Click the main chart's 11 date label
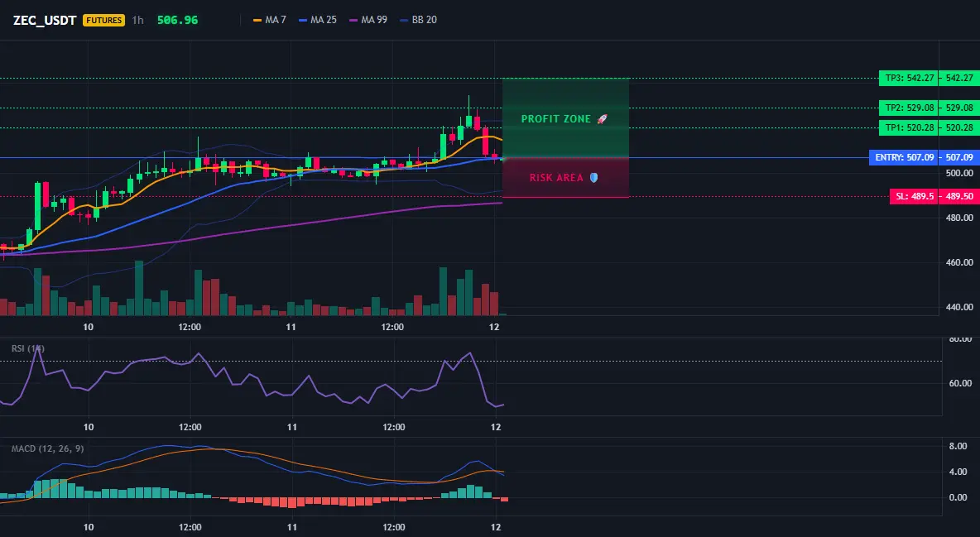The height and width of the screenshot is (537, 980). point(291,327)
